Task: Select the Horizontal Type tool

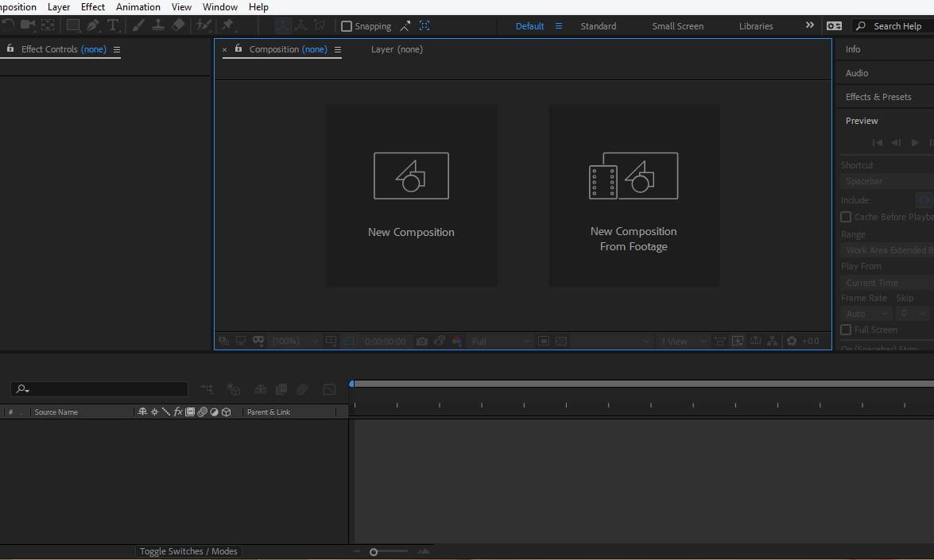Action: click(114, 25)
